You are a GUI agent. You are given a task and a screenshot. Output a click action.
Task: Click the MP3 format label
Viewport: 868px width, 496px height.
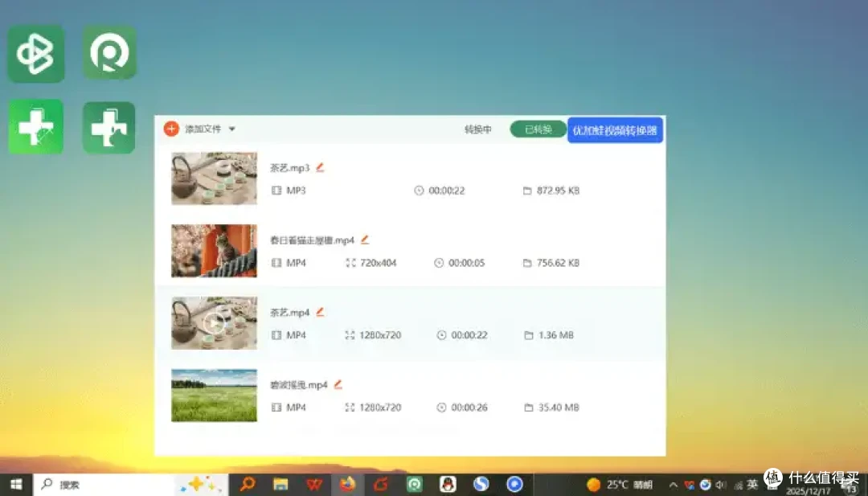(x=296, y=191)
